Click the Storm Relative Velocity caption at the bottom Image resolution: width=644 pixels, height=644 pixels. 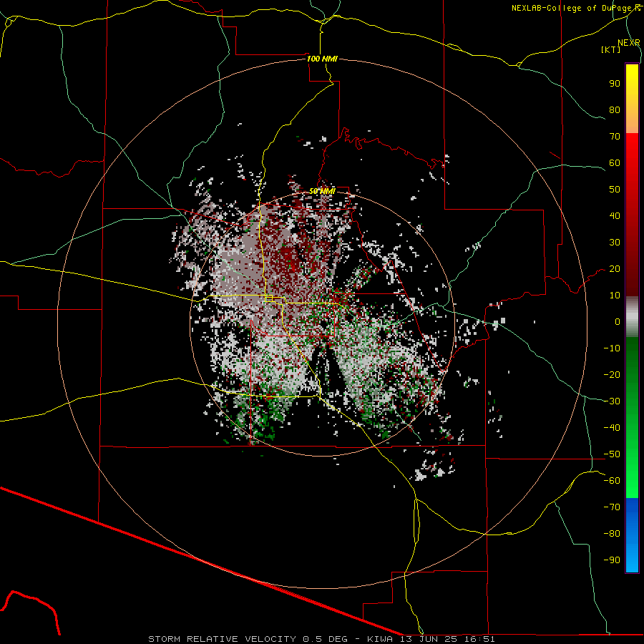tap(321, 639)
